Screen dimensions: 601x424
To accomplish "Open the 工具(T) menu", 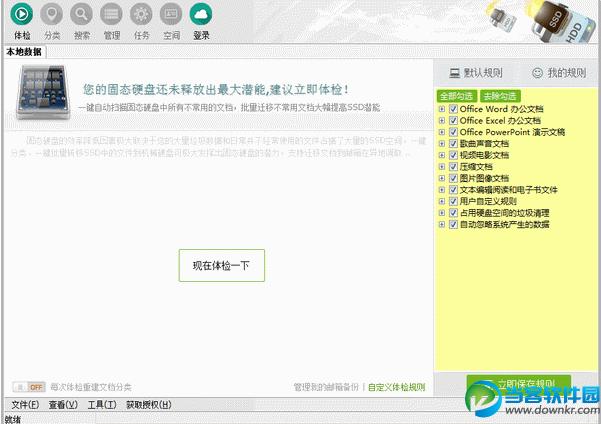I will tap(102, 405).
